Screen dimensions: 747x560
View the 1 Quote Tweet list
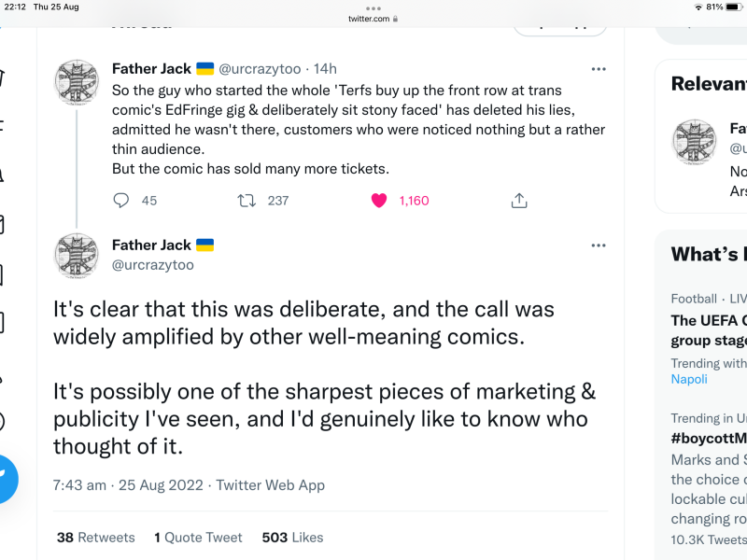click(198, 538)
